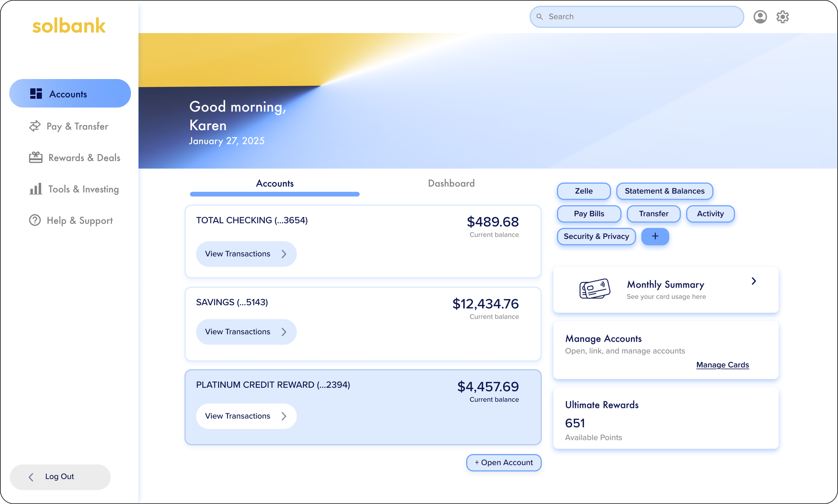Image resolution: width=838 pixels, height=504 pixels.
Task: Click the Pay & Transfer arrows icon
Action: coord(35,126)
